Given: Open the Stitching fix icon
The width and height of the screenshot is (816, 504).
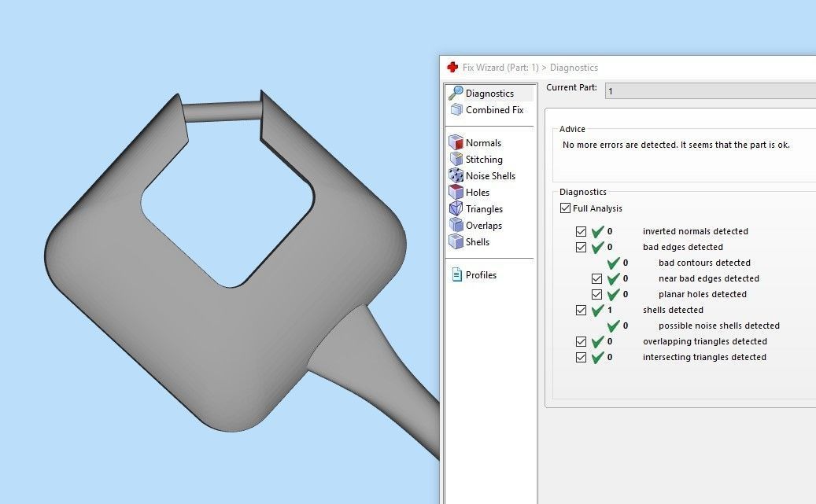Looking at the screenshot, I should pyautogui.click(x=456, y=159).
